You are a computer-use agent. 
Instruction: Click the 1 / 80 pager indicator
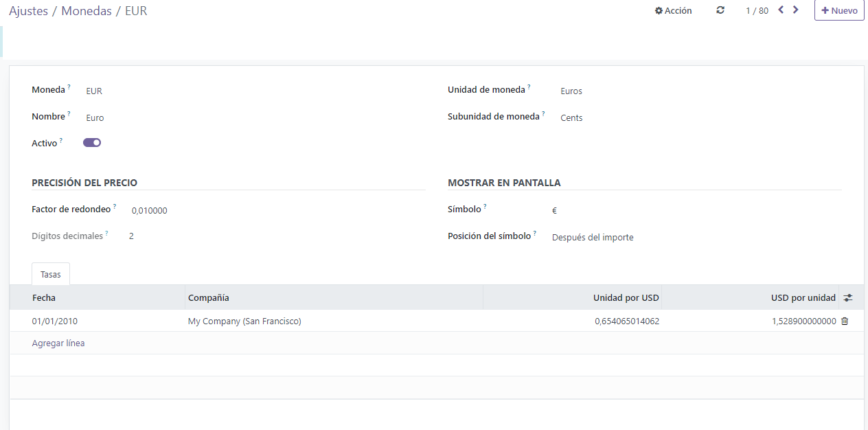[x=756, y=10]
